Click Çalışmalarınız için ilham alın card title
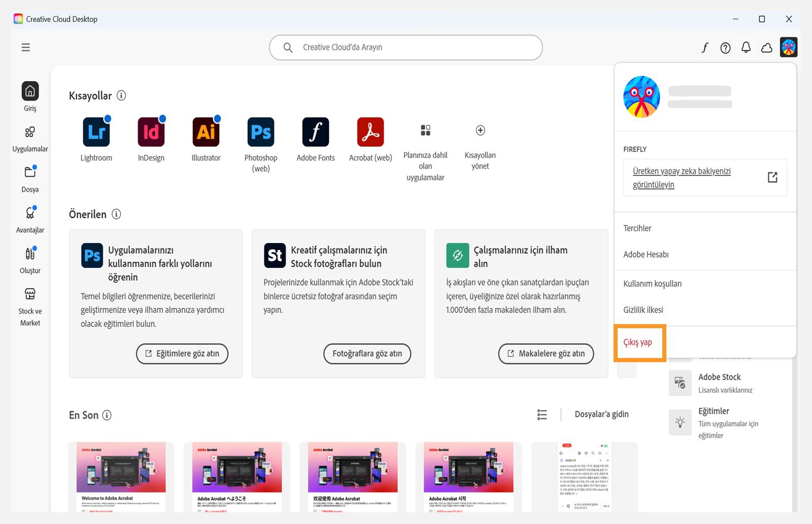The image size is (812, 524). (521, 257)
